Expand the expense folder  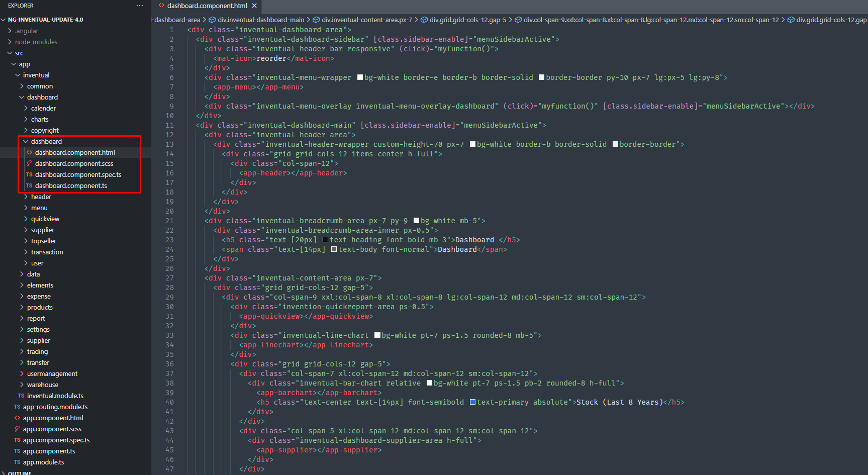tap(22, 296)
